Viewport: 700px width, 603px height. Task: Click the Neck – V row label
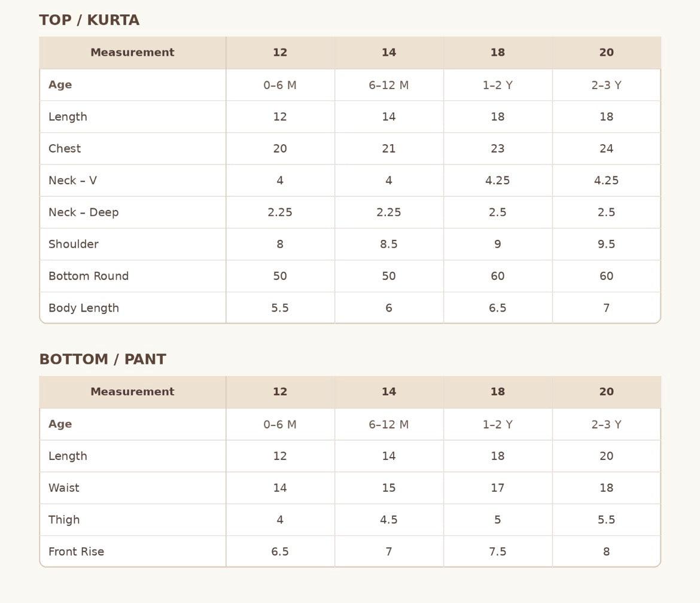pos(73,180)
